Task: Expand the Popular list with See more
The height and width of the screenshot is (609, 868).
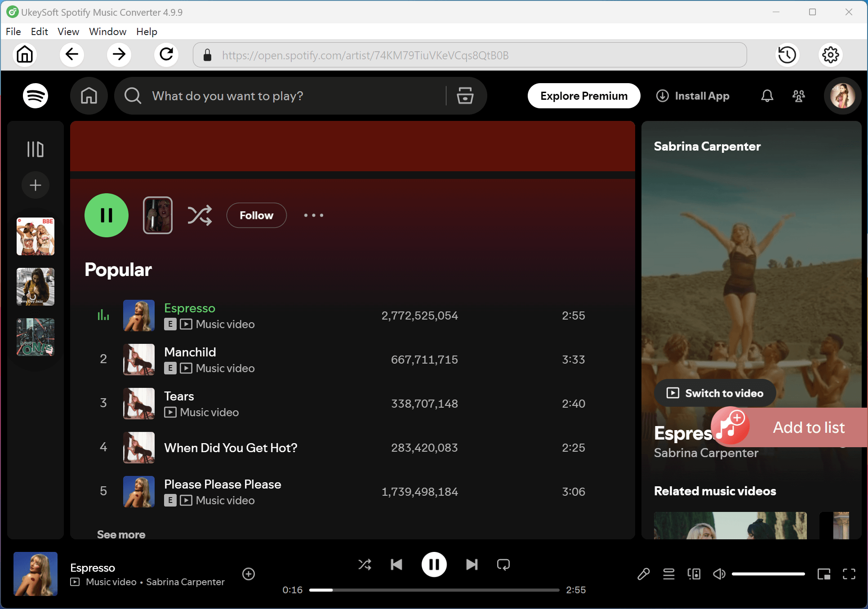Action: tap(121, 534)
